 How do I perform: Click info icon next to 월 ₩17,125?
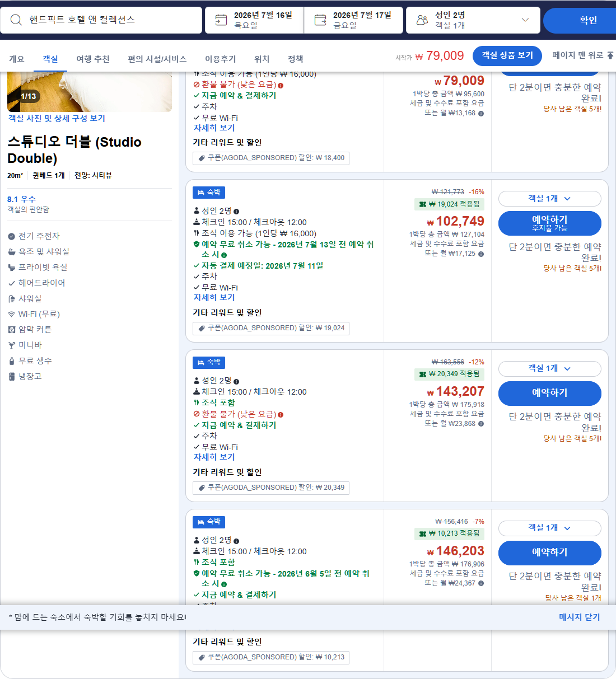point(481,254)
